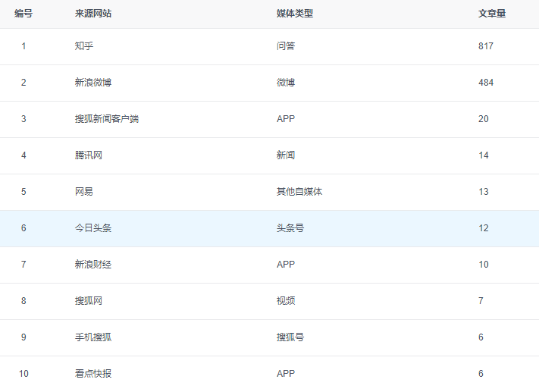Viewport: 539px width, 392px height.
Task: Select the 新浪微博 source row
Action: tap(93, 83)
